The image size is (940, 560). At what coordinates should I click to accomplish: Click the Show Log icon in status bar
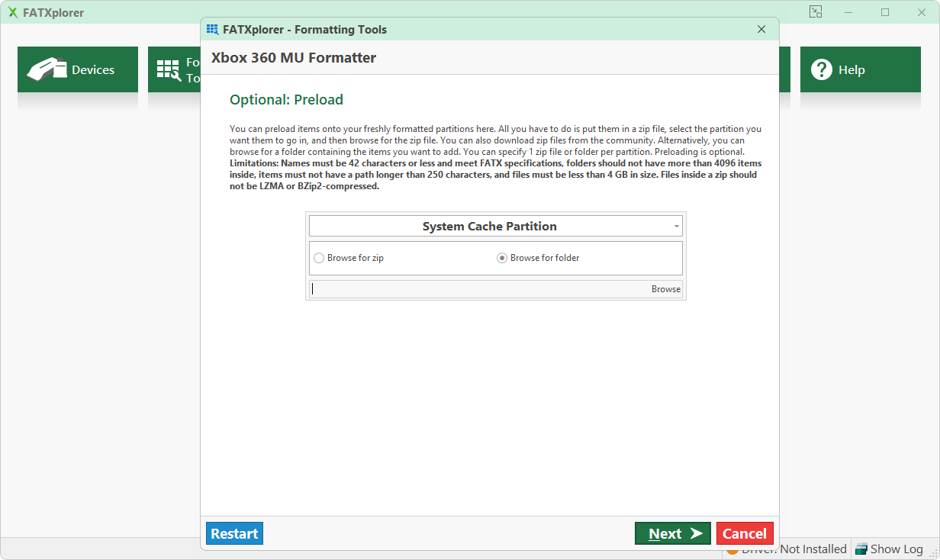click(x=861, y=549)
